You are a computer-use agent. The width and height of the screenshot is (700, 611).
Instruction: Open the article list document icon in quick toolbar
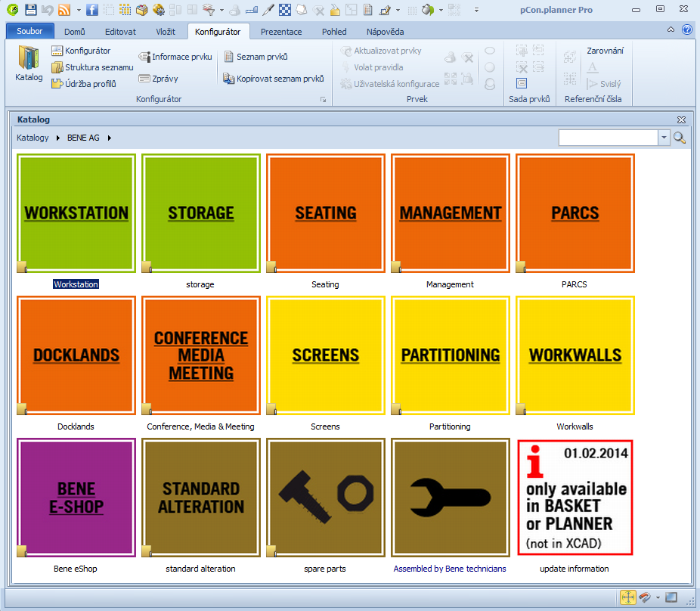coord(368,9)
